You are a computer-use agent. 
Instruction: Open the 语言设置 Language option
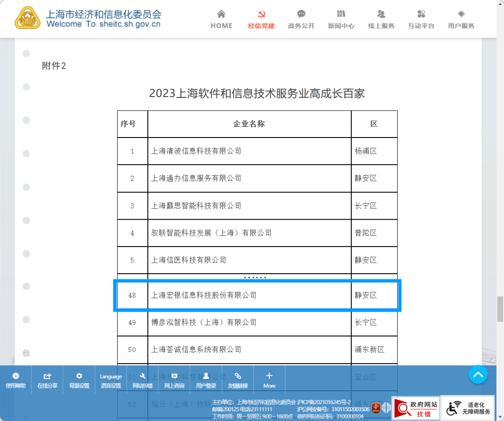[x=111, y=380]
